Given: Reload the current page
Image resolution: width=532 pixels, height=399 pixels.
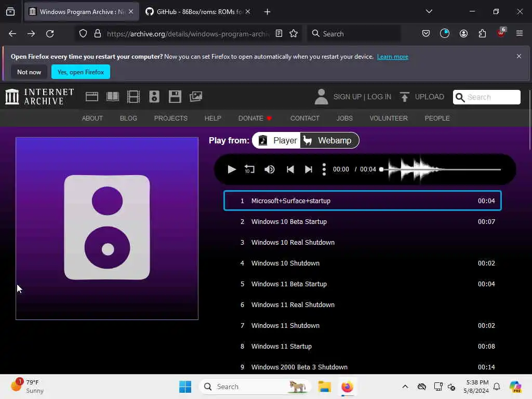Looking at the screenshot, I should pyautogui.click(x=50, y=34).
